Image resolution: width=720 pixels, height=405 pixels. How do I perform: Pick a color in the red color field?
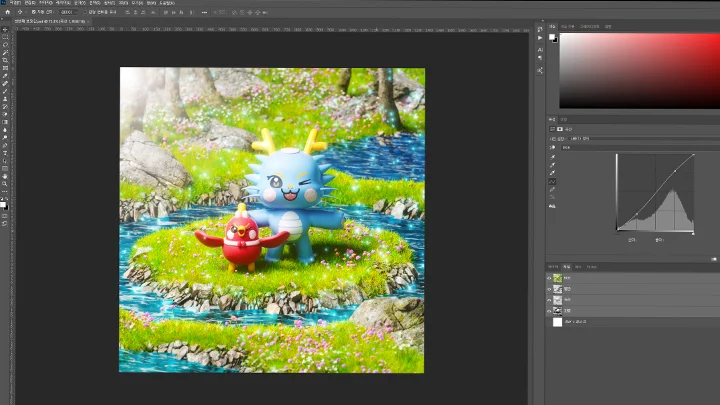(x=640, y=71)
